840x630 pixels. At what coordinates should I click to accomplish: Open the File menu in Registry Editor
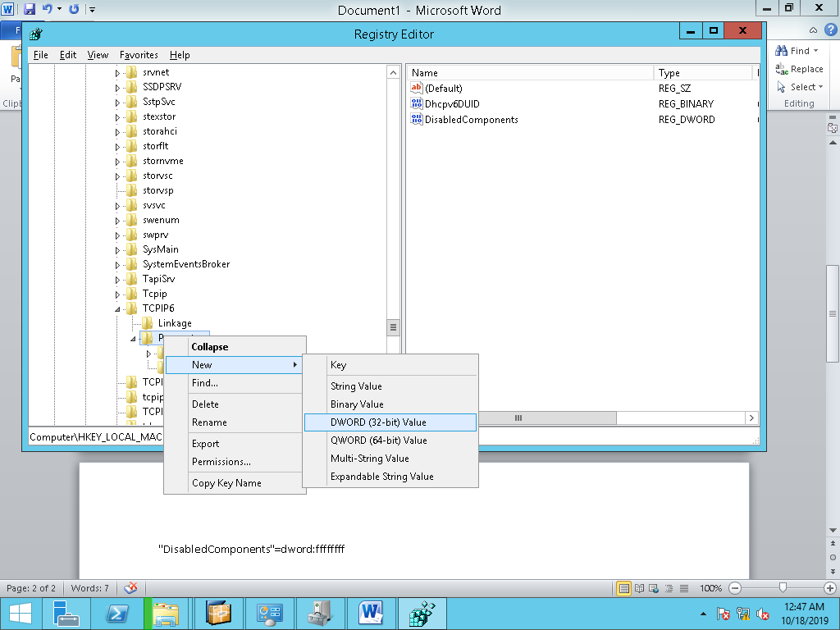click(41, 55)
